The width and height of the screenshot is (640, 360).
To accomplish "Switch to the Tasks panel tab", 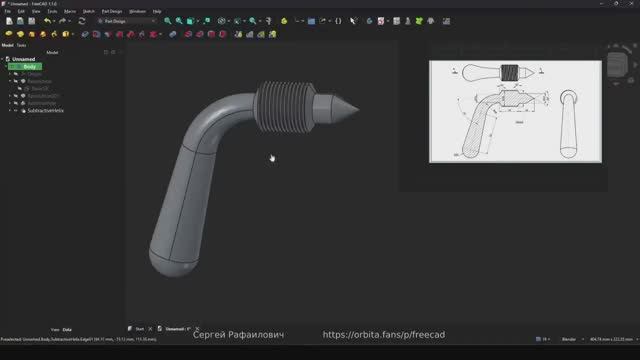I will pos(21,45).
